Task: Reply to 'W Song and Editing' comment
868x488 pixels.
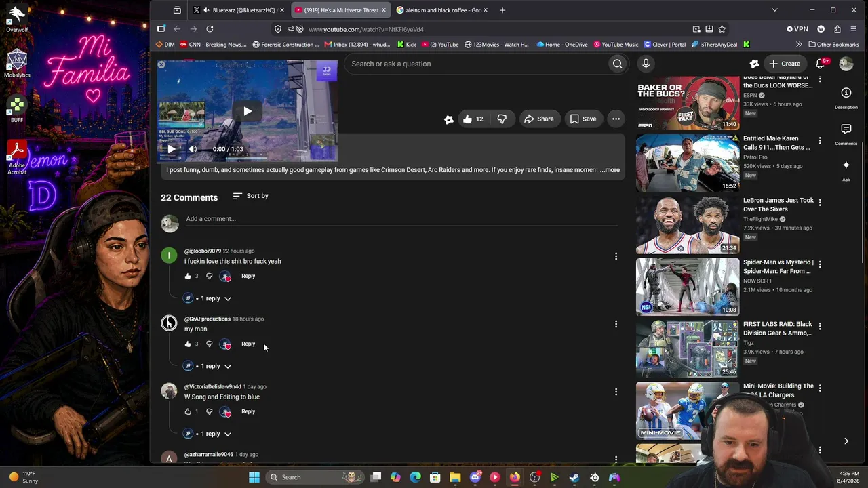Action: point(248,411)
